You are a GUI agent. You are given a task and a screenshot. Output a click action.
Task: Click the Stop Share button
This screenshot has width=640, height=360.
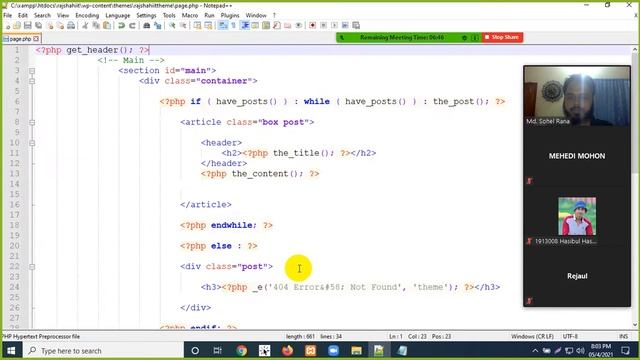[x=502, y=37]
